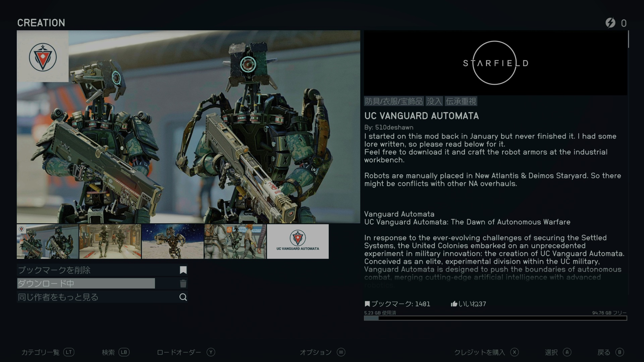Click the thumbs-up いいね icon
This screenshot has width=644, height=362.
point(454,304)
